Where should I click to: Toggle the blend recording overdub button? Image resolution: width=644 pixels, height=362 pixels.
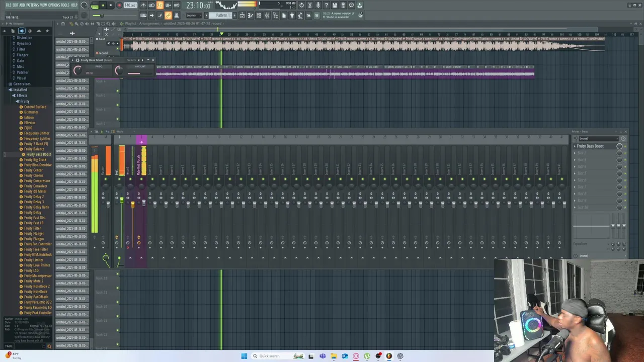168,5
